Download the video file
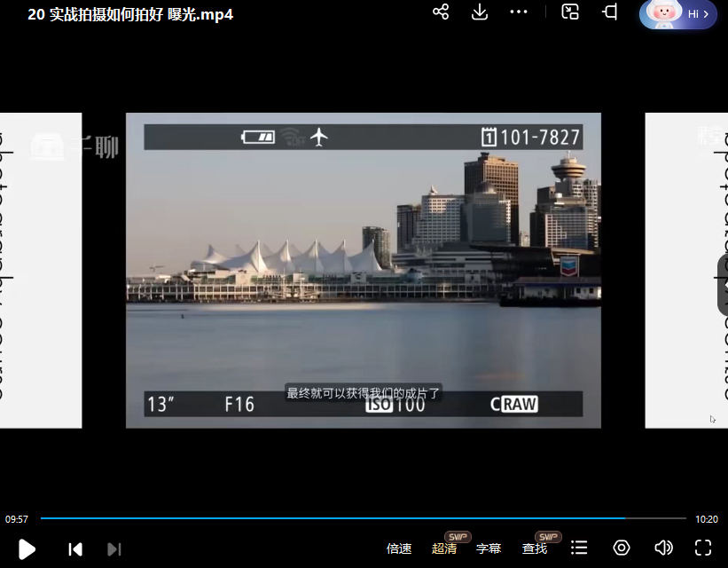 [480, 12]
